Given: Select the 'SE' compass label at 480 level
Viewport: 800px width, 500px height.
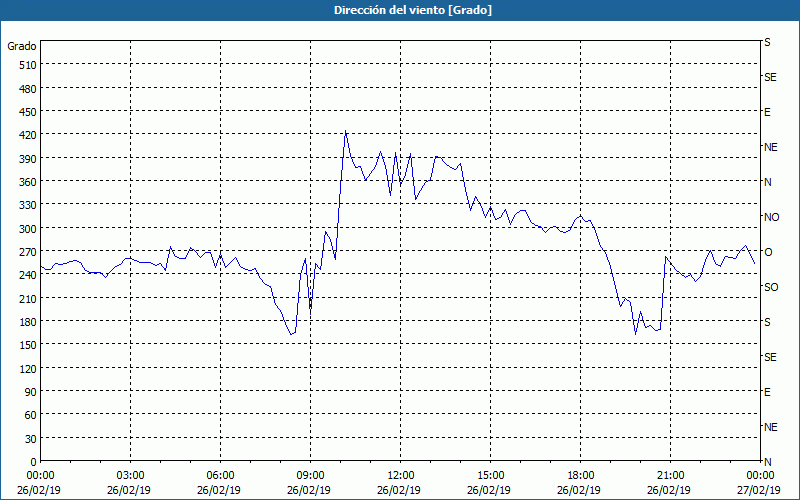Looking at the screenshot, I should coord(770,78).
